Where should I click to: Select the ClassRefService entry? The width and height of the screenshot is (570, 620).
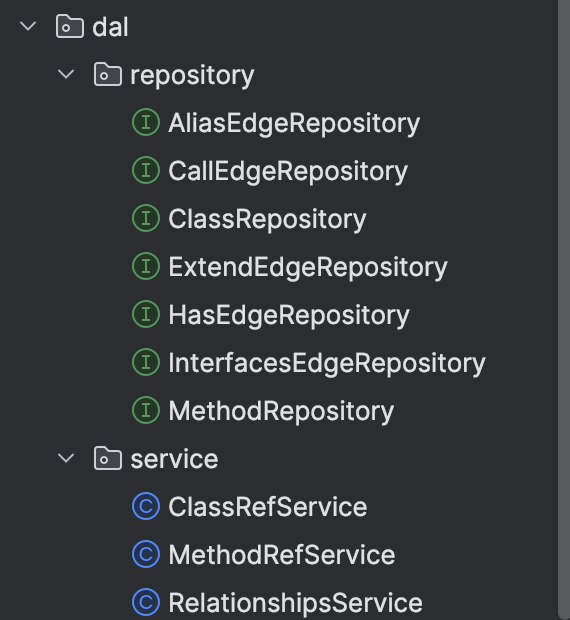click(268, 507)
